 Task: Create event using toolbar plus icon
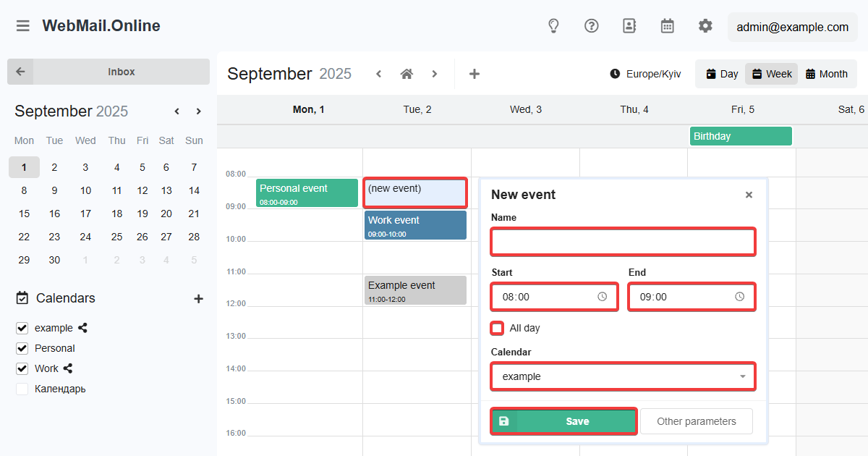click(x=475, y=74)
